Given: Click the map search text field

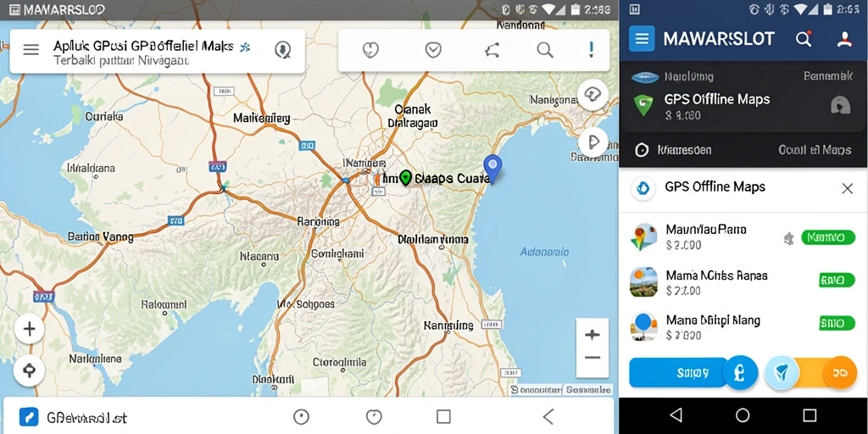Looking at the screenshot, I should [x=157, y=51].
